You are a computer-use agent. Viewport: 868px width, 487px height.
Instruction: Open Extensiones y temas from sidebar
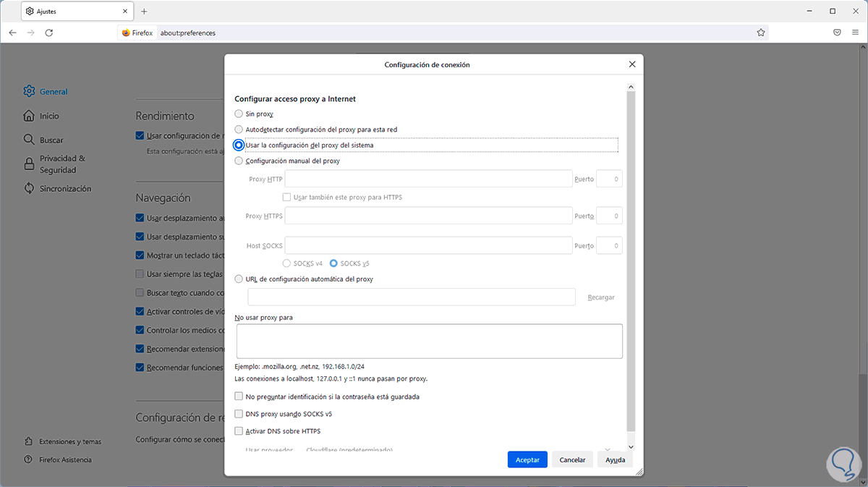click(70, 441)
